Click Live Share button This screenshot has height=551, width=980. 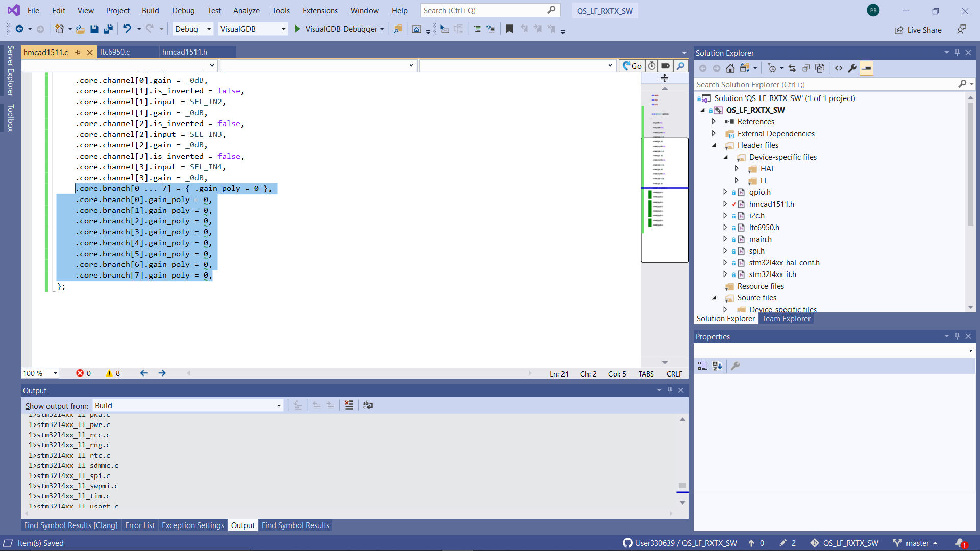point(918,30)
